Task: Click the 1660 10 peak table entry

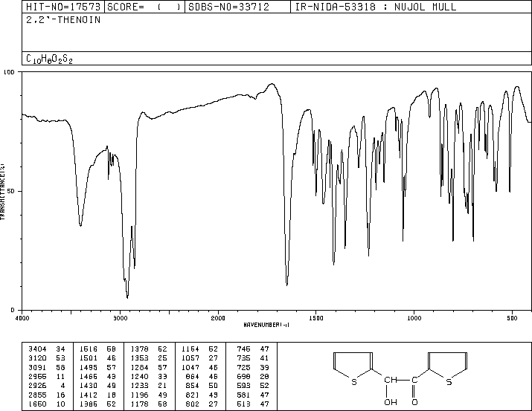Action: pyautogui.click(x=47, y=404)
